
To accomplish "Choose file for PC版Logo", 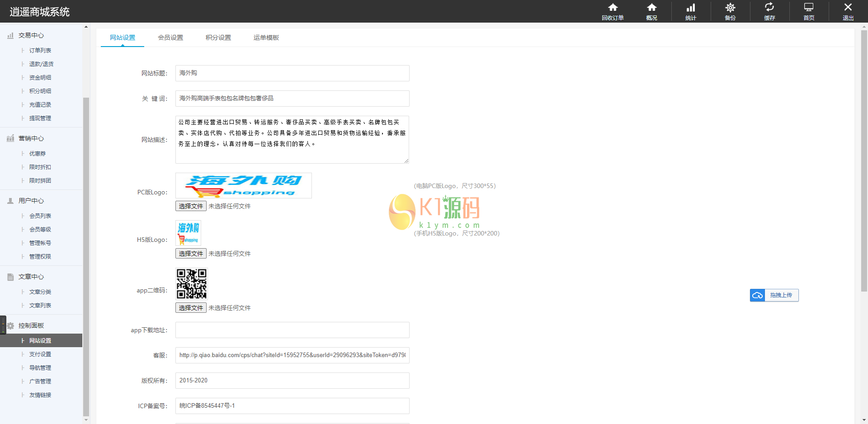I will pyautogui.click(x=191, y=206).
